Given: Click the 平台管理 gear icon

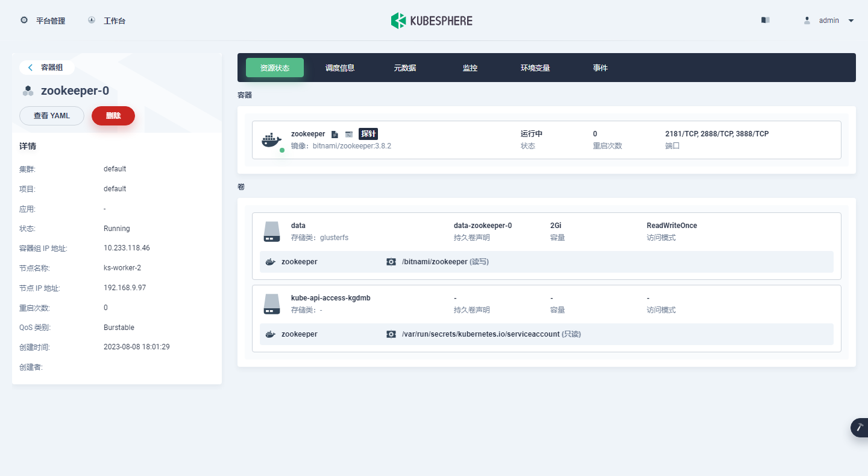Looking at the screenshot, I should coord(24,20).
